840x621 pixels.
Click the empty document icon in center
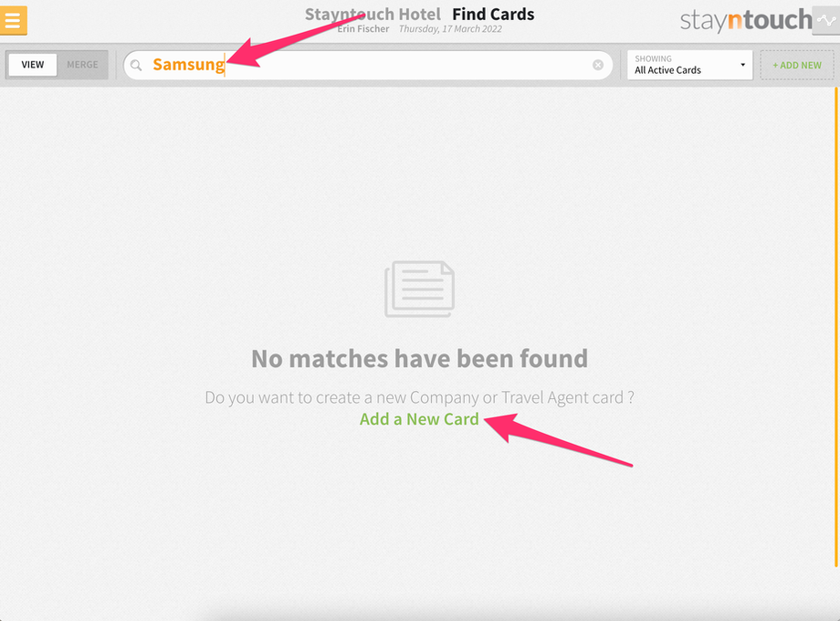(x=419, y=289)
